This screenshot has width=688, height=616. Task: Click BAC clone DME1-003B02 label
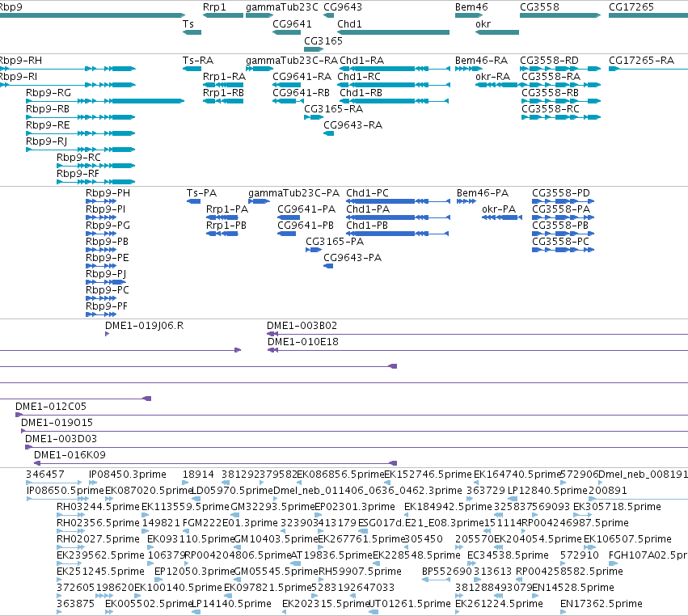tap(302, 326)
